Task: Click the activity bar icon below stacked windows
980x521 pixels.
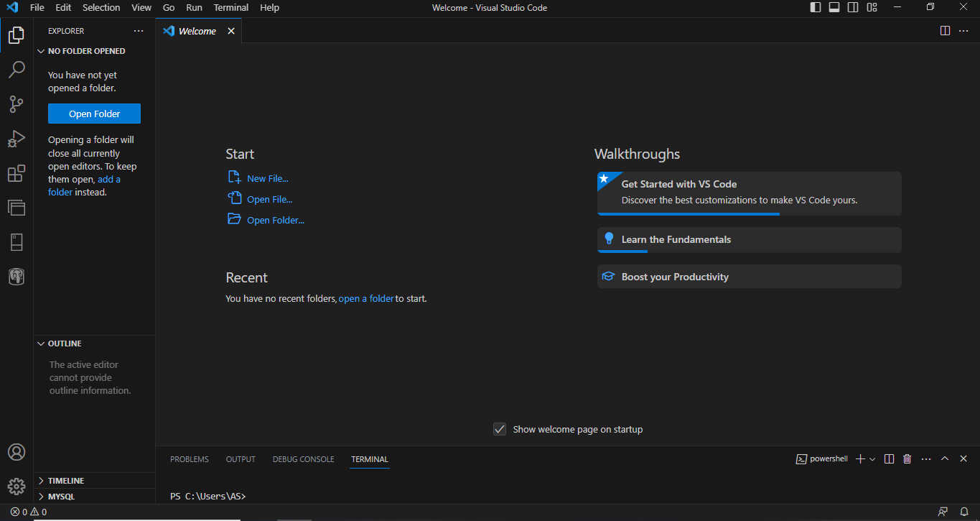Action: click(x=17, y=242)
